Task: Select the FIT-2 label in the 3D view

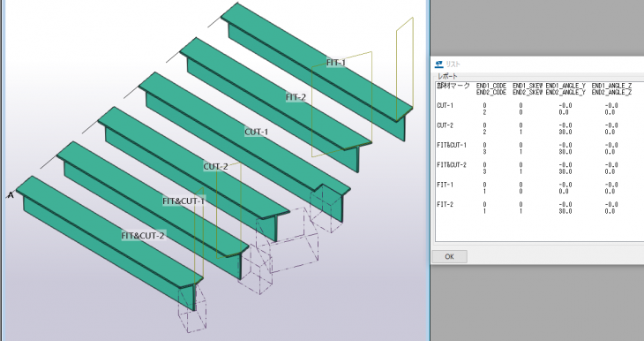Action: tap(296, 97)
